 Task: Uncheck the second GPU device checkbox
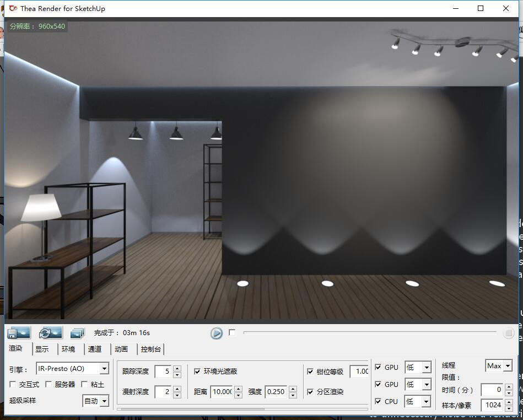click(378, 384)
